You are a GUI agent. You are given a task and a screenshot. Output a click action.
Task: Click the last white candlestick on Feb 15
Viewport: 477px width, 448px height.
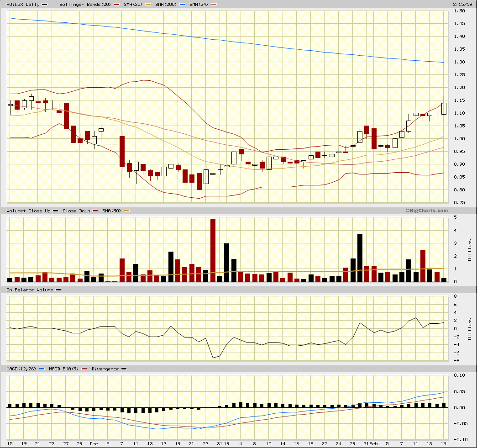pyautogui.click(x=444, y=109)
